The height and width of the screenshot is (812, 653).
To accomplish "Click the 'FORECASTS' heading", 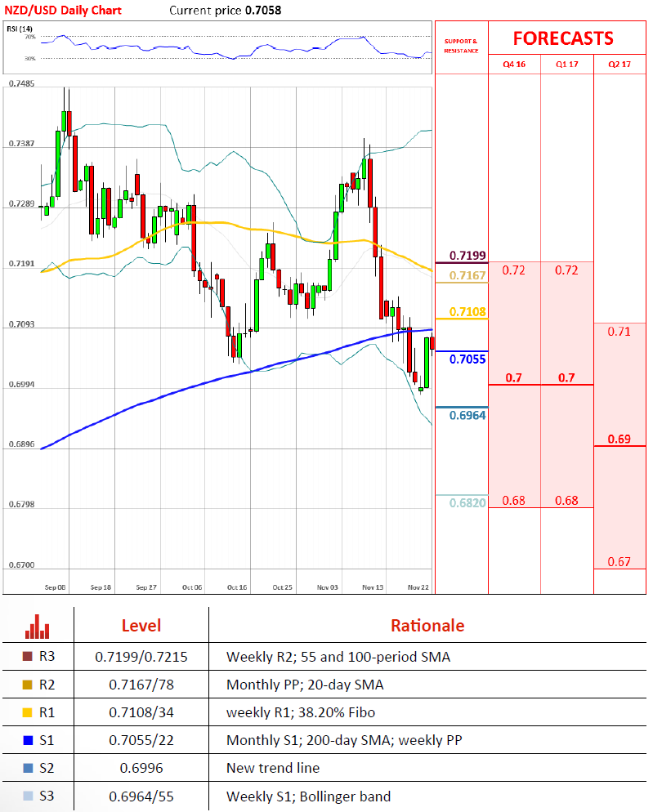I will (563, 39).
